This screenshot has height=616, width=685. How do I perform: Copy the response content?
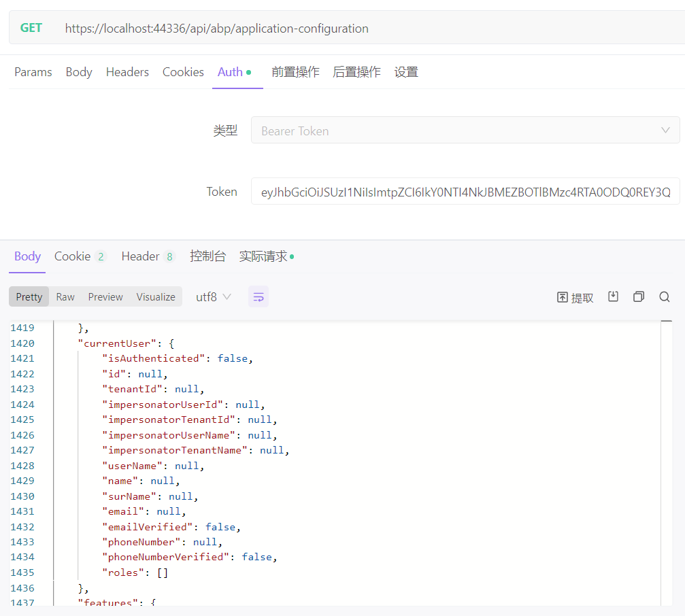(x=638, y=296)
